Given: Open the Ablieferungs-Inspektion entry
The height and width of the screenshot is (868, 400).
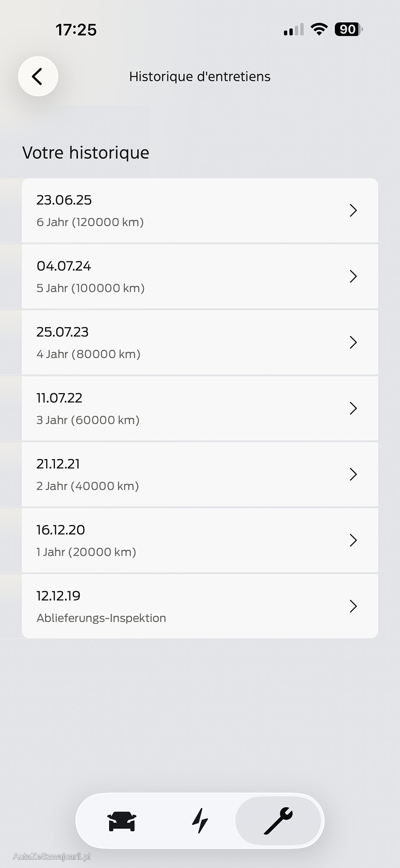Looking at the screenshot, I should click(x=101, y=618).
